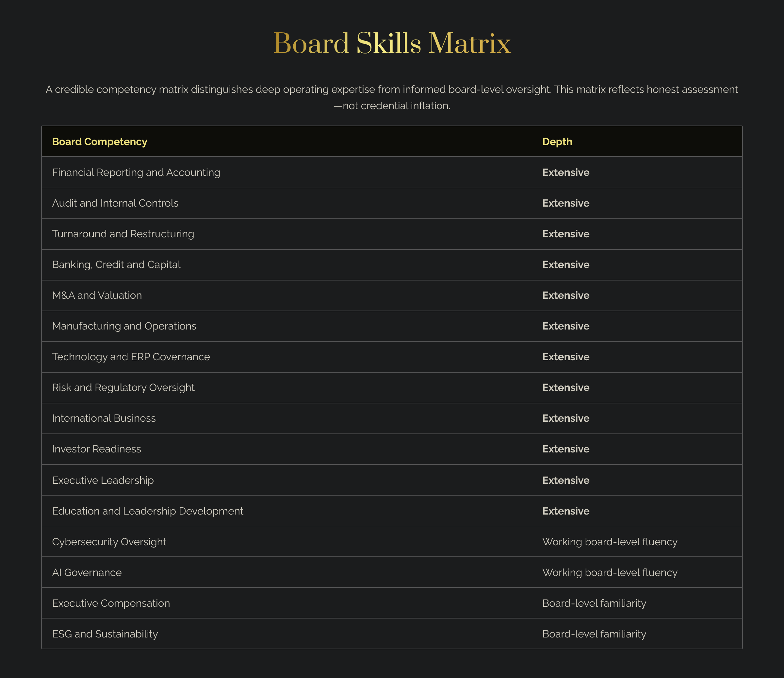Click Extensive depth for M&A and Valuation

click(x=566, y=295)
